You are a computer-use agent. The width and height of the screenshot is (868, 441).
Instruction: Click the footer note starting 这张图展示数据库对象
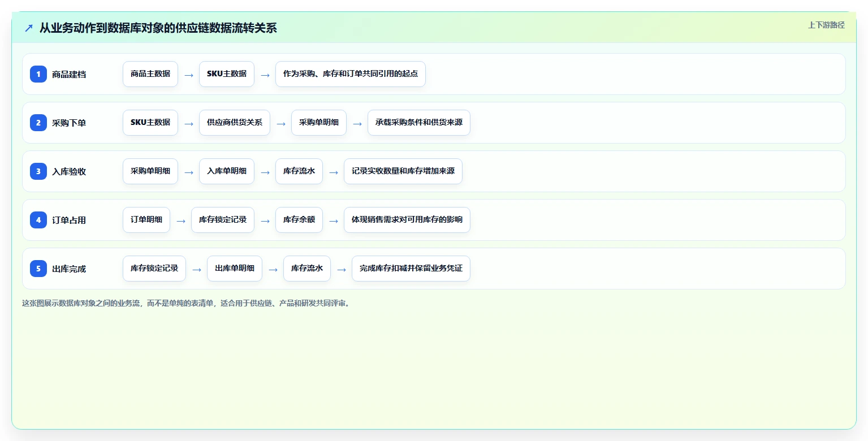[187, 304]
